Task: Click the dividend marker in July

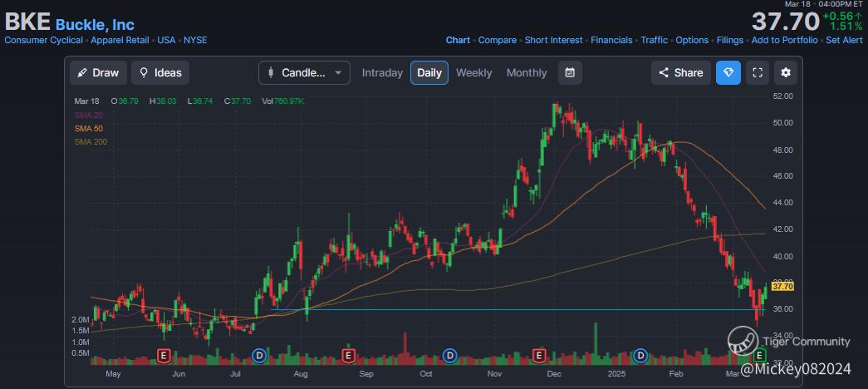Action: point(258,355)
